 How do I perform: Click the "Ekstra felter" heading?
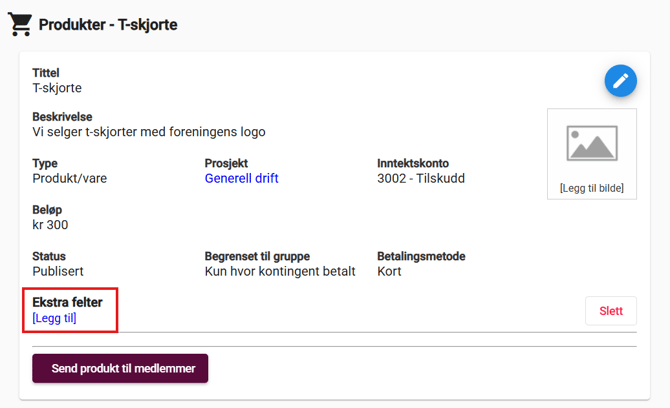67,302
